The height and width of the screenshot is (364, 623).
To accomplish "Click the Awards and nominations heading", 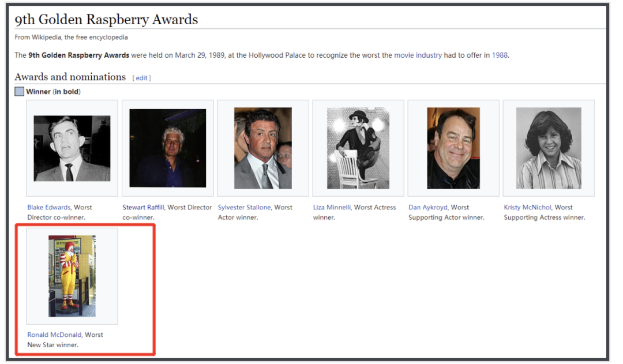I will click(x=70, y=77).
